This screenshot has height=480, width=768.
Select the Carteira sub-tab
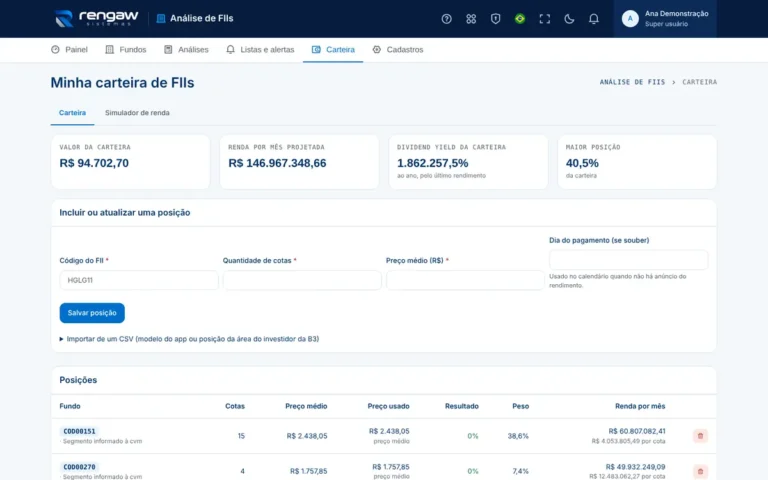pos(72,113)
